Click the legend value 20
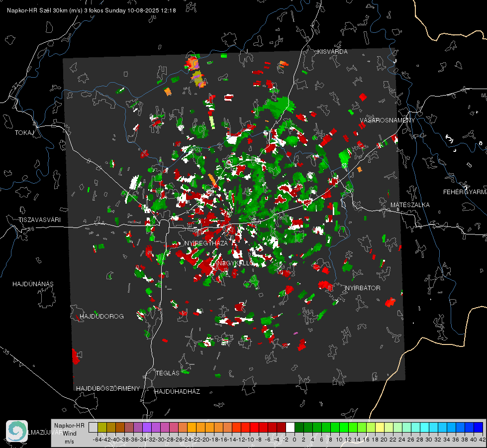Screen dimensions: 487x448 tap(384, 440)
